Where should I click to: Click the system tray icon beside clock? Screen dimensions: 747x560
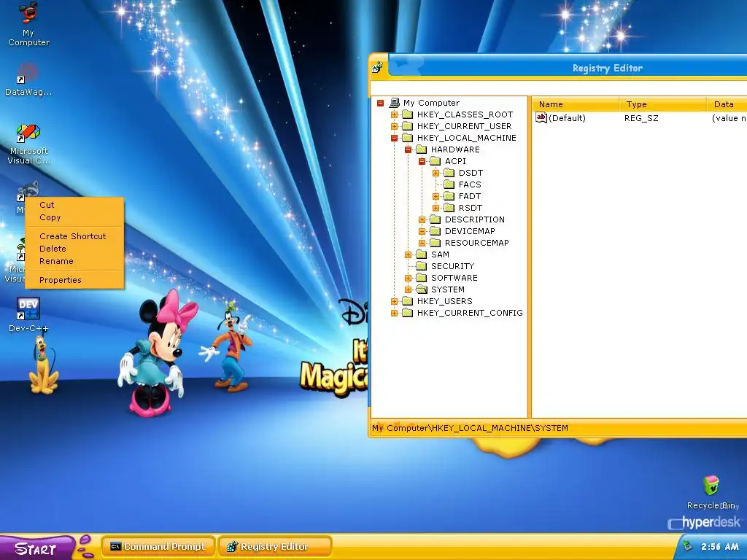(x=687, y=546)
